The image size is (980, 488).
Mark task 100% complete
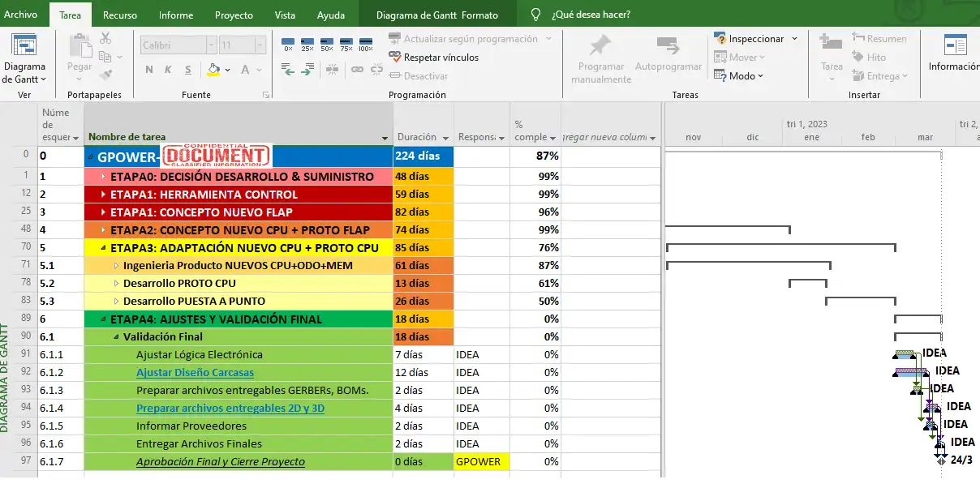coord(366,44)
